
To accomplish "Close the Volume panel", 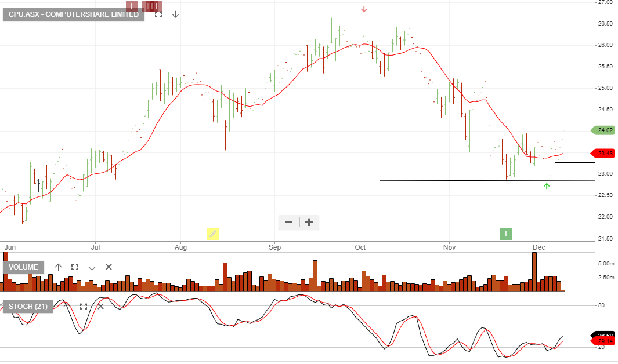I will coord(109,267).
